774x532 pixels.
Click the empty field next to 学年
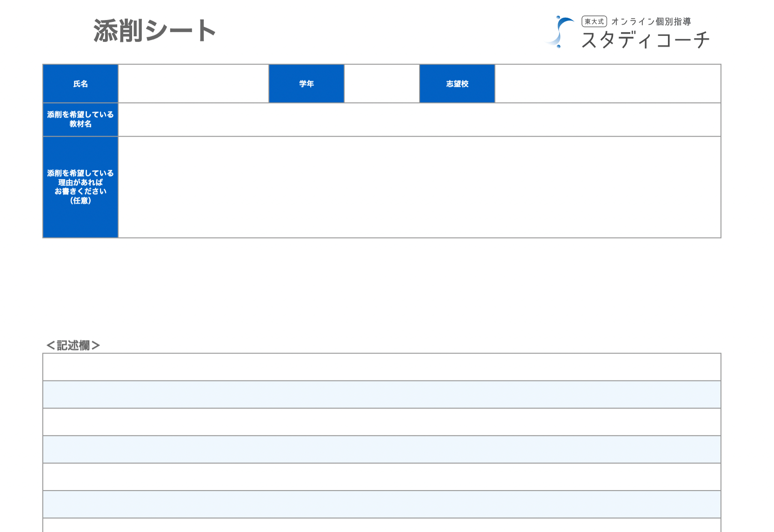point(382,84)
